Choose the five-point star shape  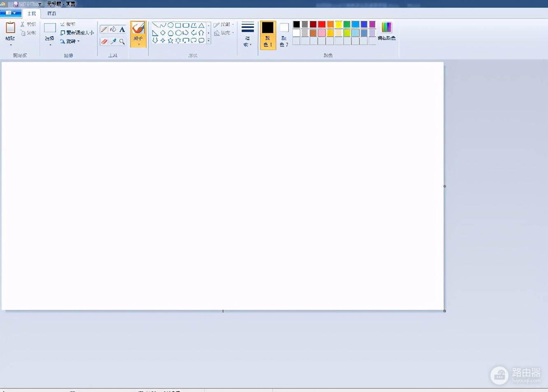tap(170, 41)
